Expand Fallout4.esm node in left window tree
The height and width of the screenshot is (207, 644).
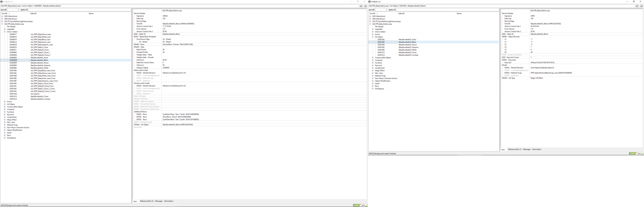(2, 16)
